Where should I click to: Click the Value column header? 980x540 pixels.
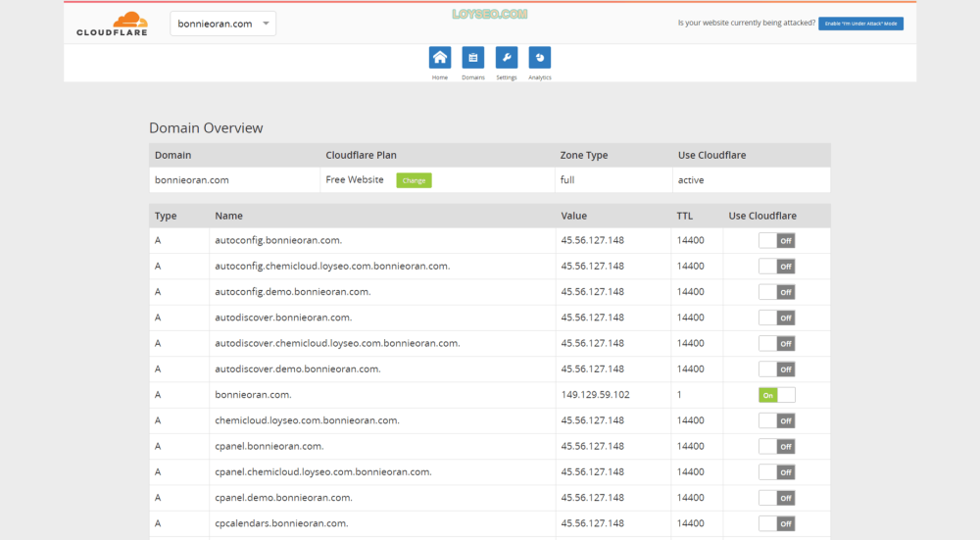coord(573,216)
